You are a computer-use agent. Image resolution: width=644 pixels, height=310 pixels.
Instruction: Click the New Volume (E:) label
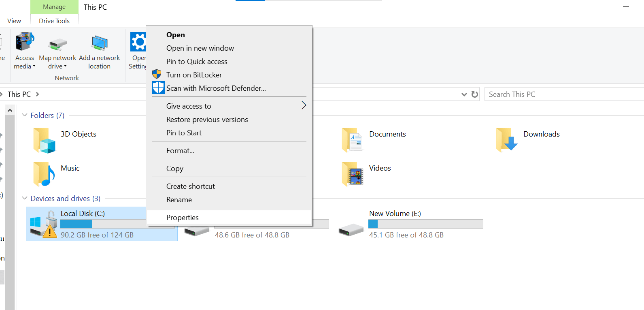point(395,214)
